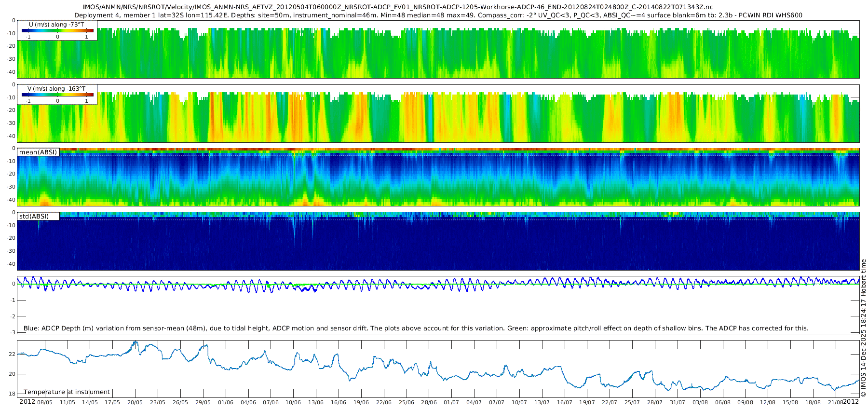Screen dimensions: 868x410
Task: Click the file path title at the top
Action: 398,7
